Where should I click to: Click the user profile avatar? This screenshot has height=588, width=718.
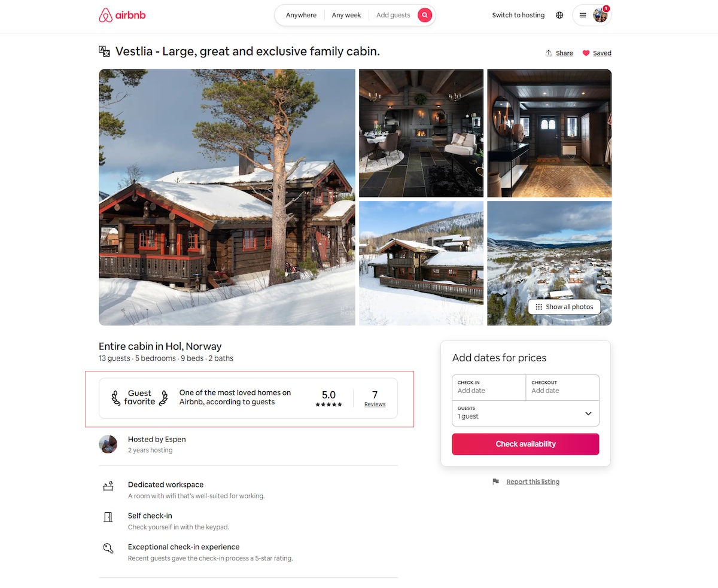[x=600, y=16]
